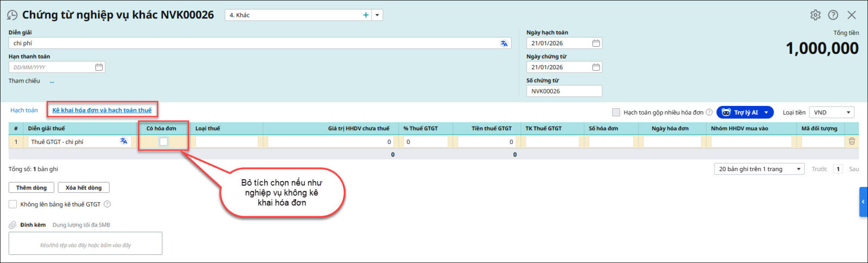Screen dimensions: 868x263
Task: Click the plus icon in voucher type box
Action: click(x=366, y=15)
